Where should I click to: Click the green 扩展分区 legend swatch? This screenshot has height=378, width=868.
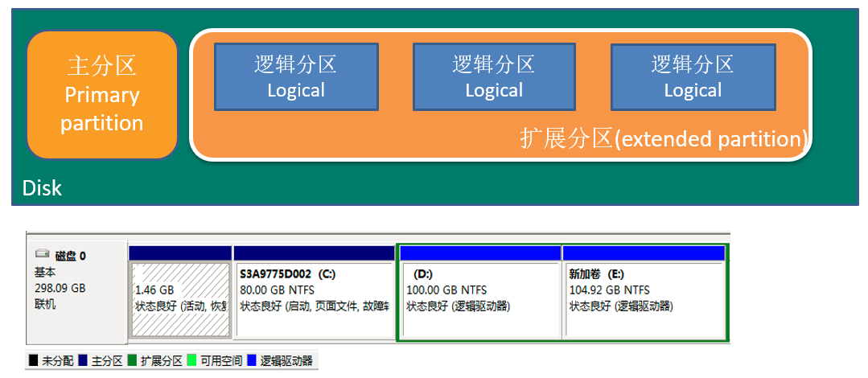click(132, 361)
